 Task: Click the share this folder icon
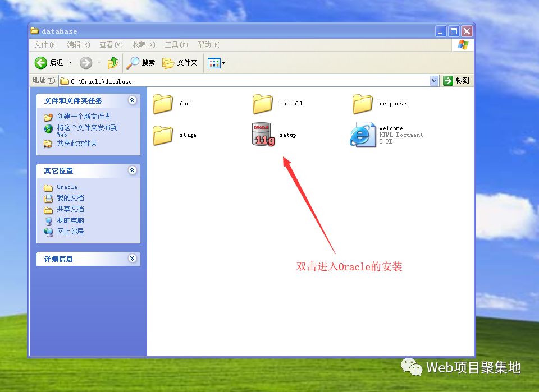pos(48,144)
